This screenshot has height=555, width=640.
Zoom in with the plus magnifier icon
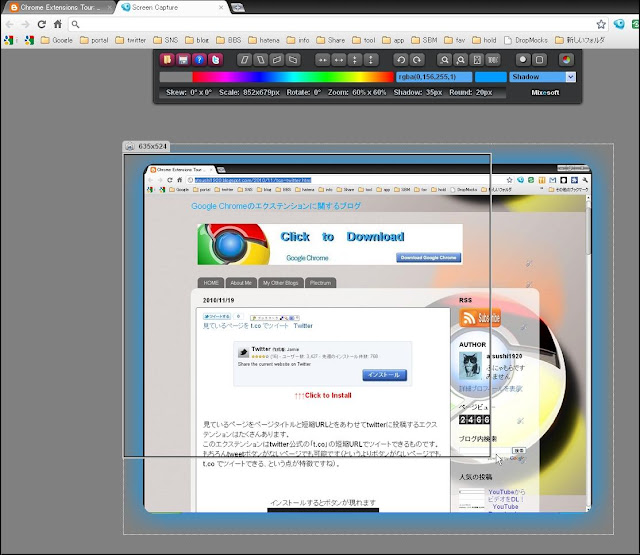[x=461, y=60]
